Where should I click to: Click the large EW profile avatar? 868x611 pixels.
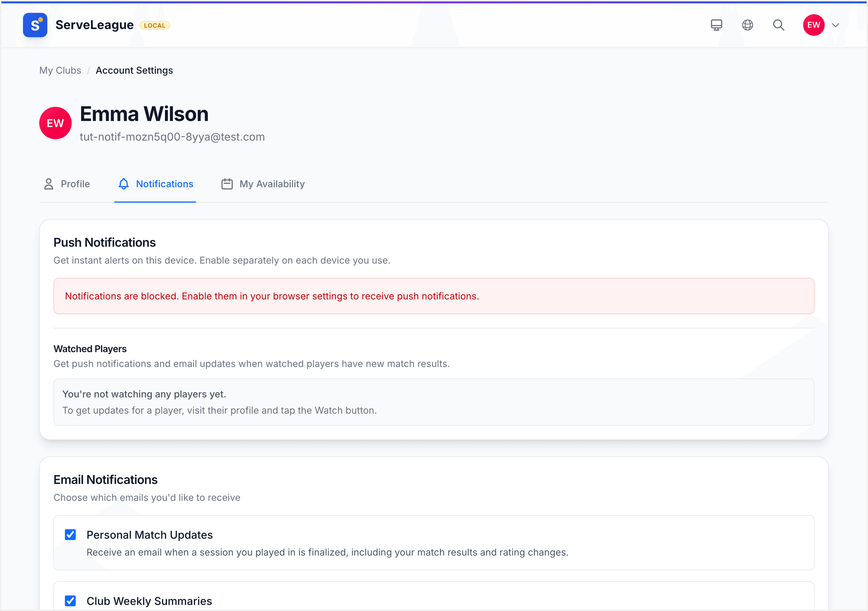coord(55,123)
